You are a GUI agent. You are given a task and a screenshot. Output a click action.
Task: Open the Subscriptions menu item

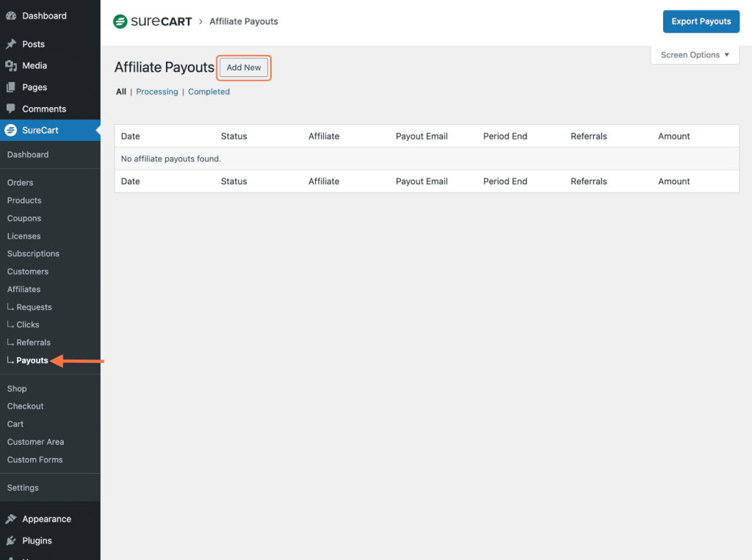[33, 254]
